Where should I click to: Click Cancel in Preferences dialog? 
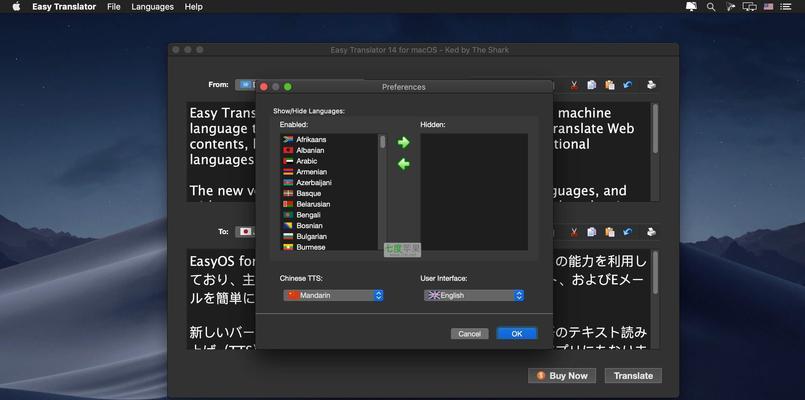tap(469, 334)
